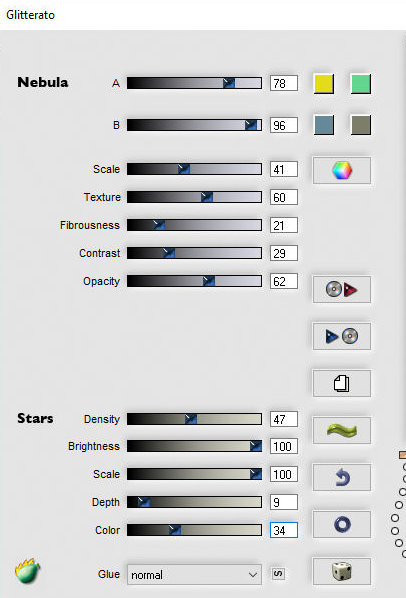Click the yellow Nebula A color swatch

(x=324, y=84)
